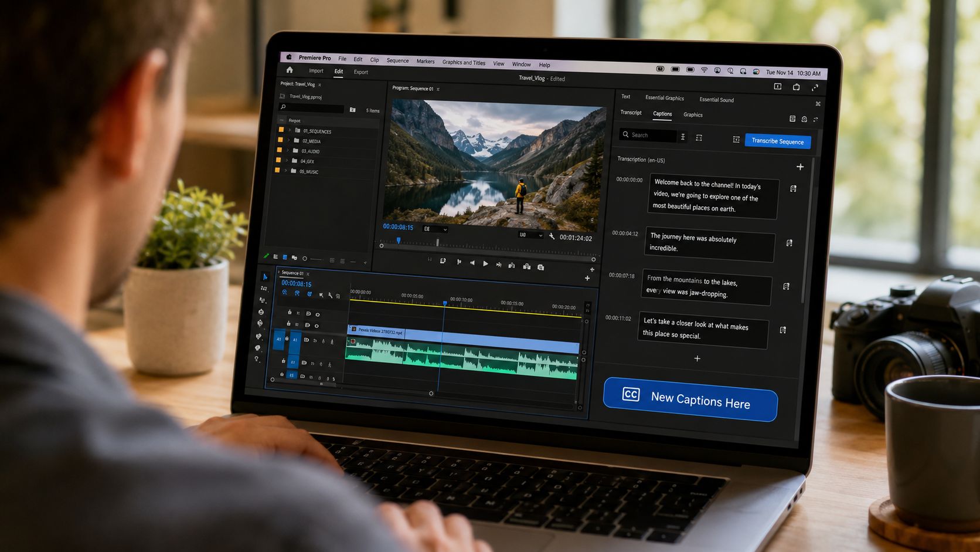
Task: Open the zoom level dropdown under preview
Action: pos(435,229)
